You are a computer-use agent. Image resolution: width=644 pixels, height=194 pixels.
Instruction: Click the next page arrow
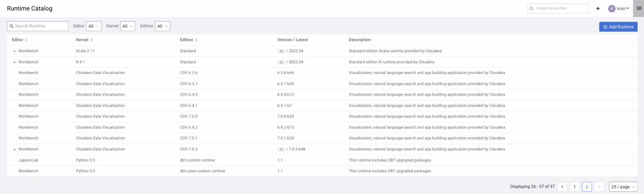(x=599, y=187)
